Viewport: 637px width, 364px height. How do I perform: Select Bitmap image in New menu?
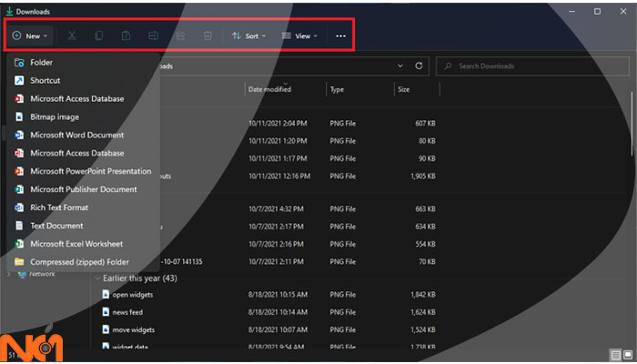point(83,116)
